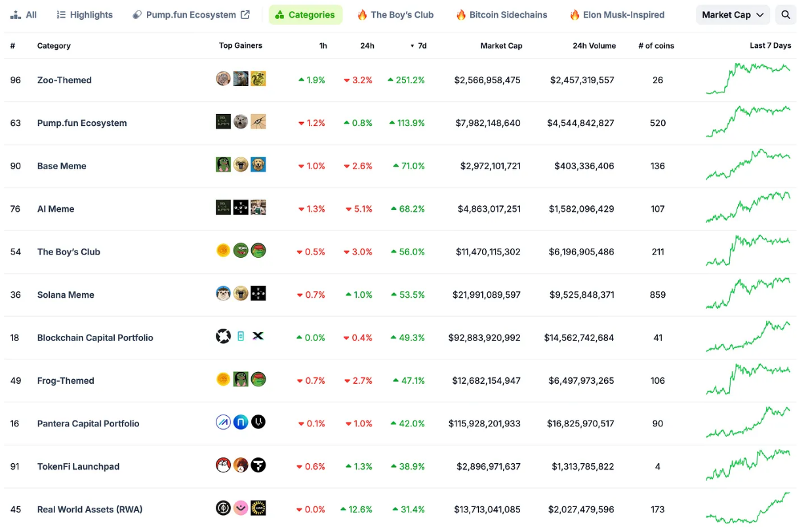Click the white slashed-circle coin icon in Pantera Capital row
Image resolution: width=810 pixels, height=532 pixels.
223,422
